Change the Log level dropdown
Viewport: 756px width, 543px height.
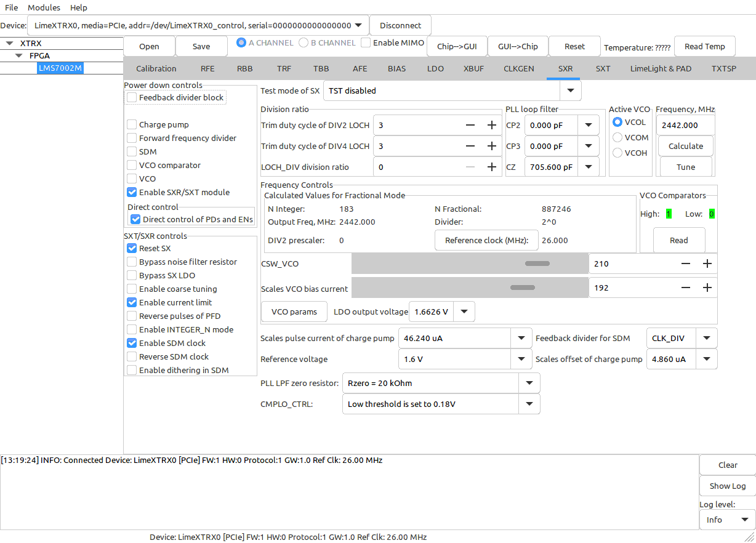click(x=726, y=519)
